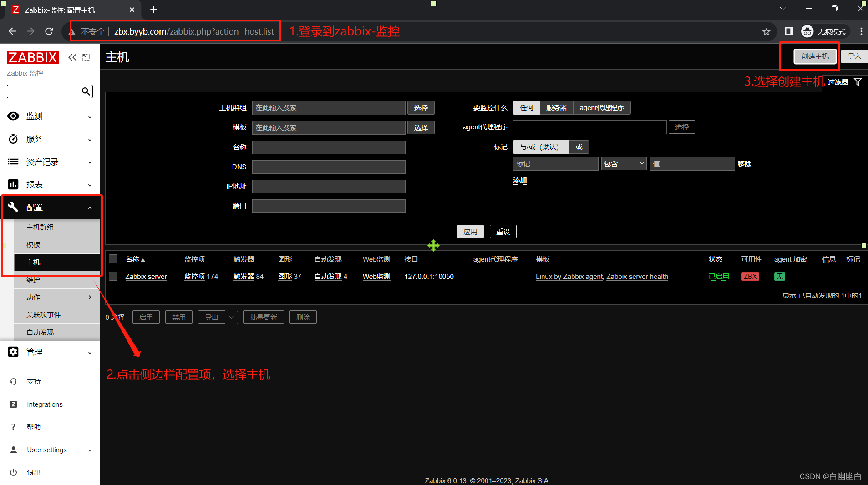
Task: Open 关联项事件 submenu item
Action: point(56,315)
